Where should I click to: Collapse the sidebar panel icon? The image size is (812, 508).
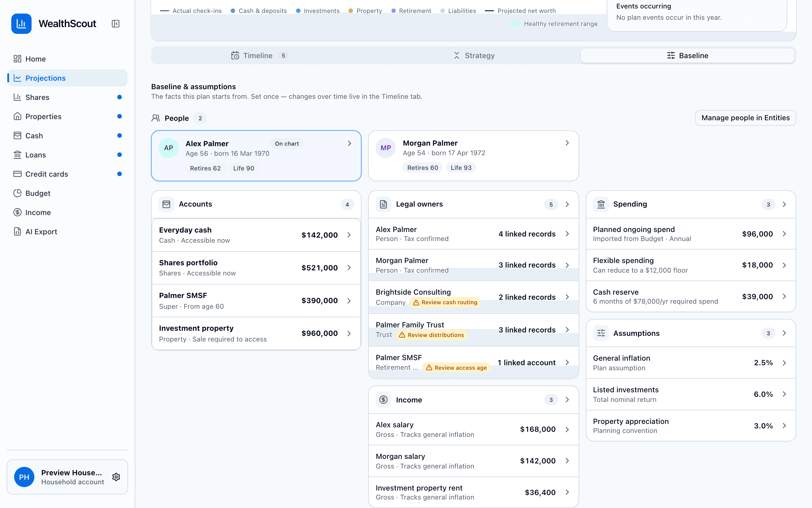pos(115,23)
